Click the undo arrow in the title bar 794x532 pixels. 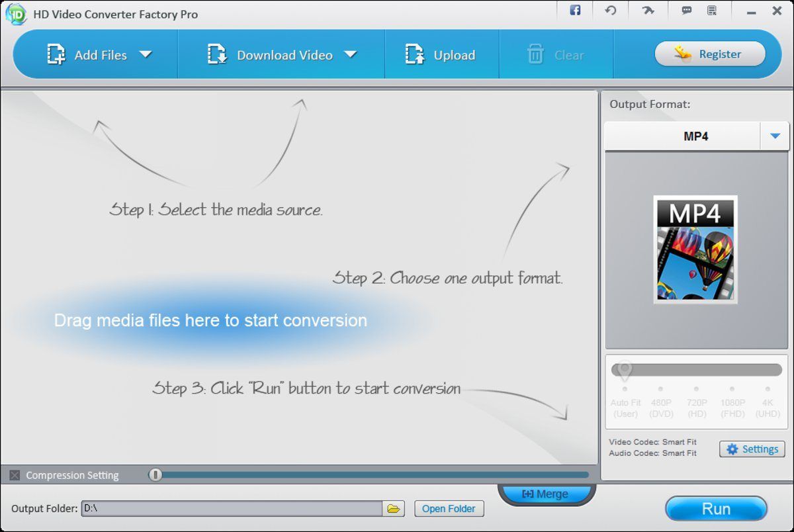point(610,10)
